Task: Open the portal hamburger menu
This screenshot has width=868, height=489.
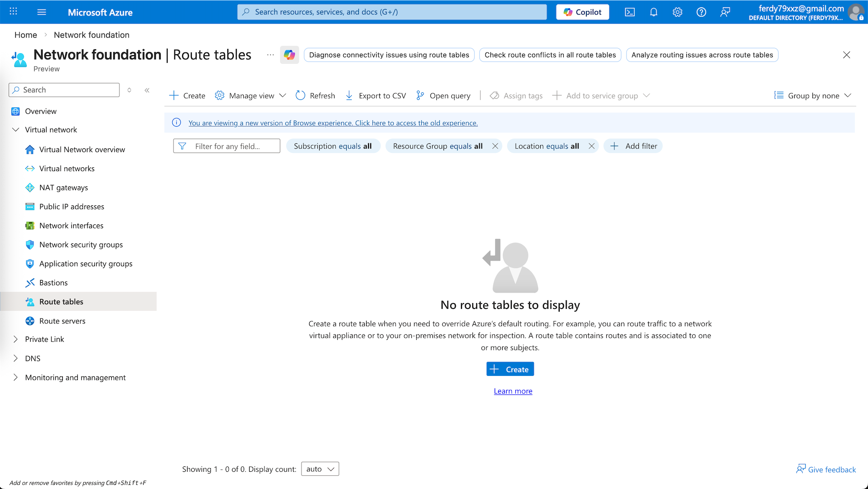Action: (x=42, y=12)
